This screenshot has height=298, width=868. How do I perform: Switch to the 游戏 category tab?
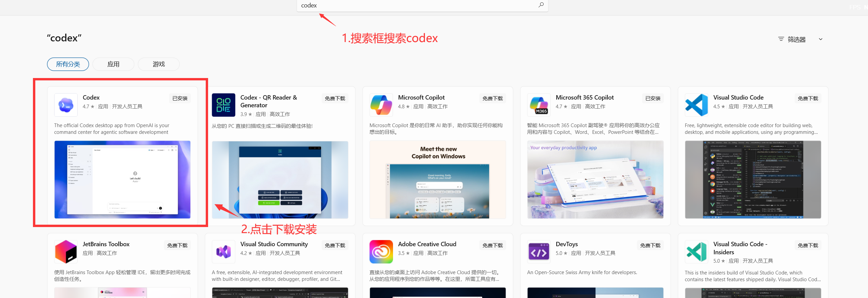(159, 64)
